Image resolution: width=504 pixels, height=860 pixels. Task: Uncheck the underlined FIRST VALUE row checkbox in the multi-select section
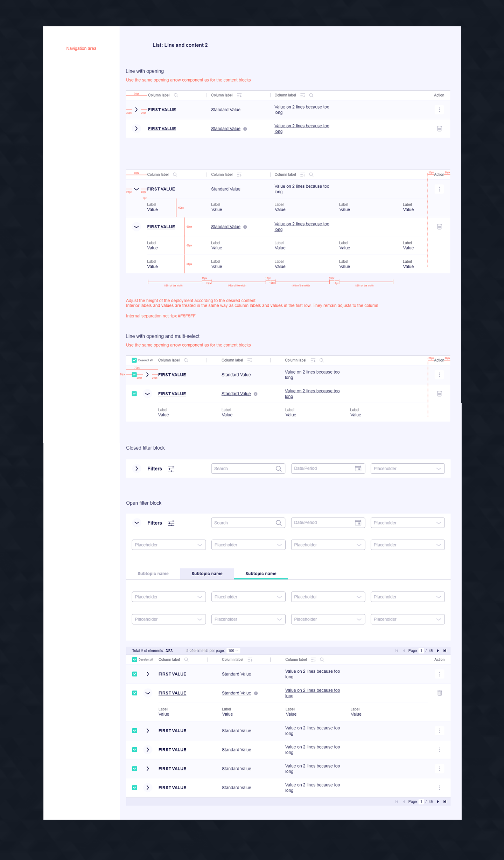click(134, 394)
